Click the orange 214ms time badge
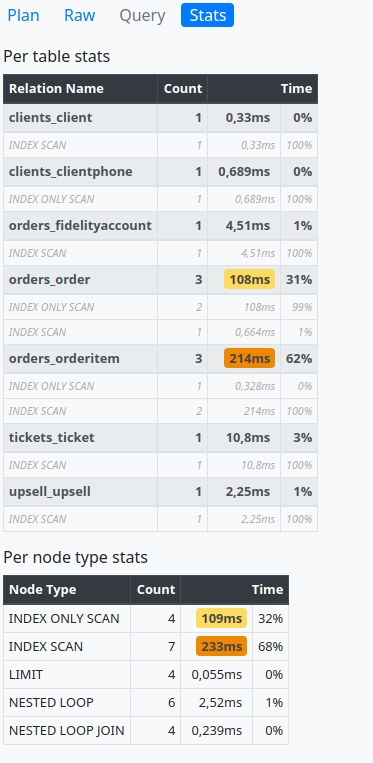This screenshot has height=763, width=373. point(249,359)
